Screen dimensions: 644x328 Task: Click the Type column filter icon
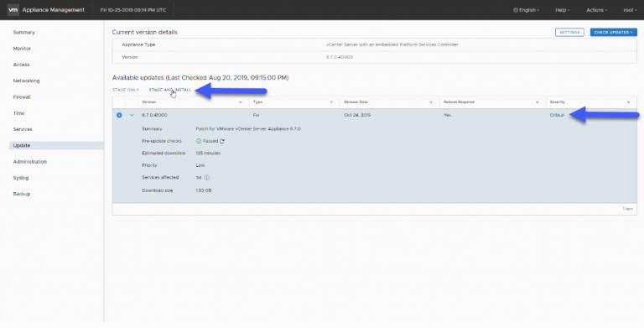331,102
